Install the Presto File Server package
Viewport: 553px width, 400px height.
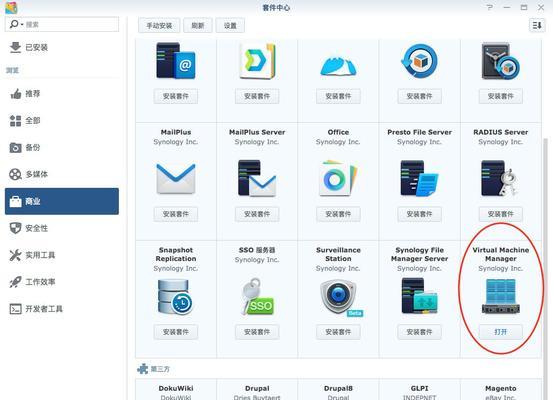[419, 214]
